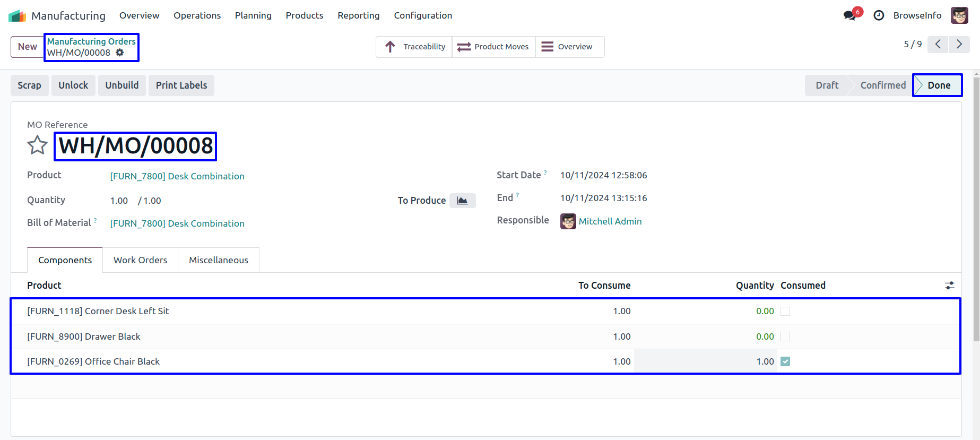Open the chat messages notification icon
This screenshot has width=980, height=440.
pyautogui.click(x=850, y=15)
